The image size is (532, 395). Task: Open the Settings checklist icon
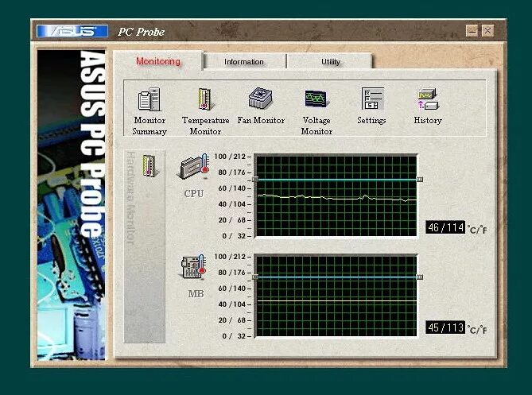pos(372,99)
